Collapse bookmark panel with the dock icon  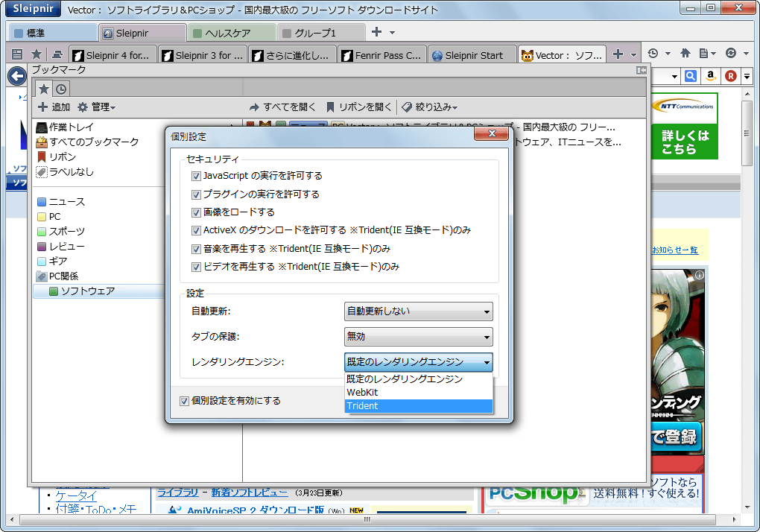[x=642, y=70]
